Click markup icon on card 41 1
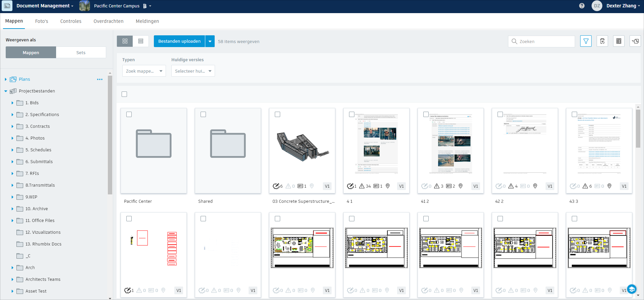Image resolution: width=644 pixels, height=300 pixels. tap(350, 186)
